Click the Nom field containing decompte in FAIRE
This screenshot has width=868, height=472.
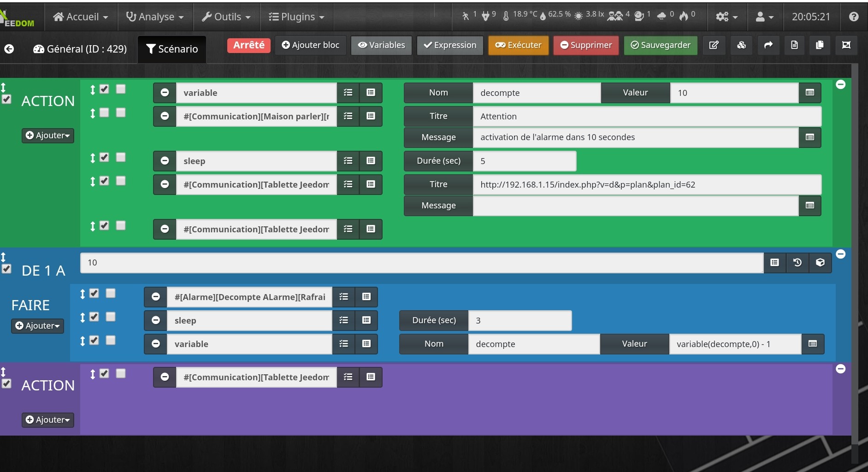pos(534,344)
